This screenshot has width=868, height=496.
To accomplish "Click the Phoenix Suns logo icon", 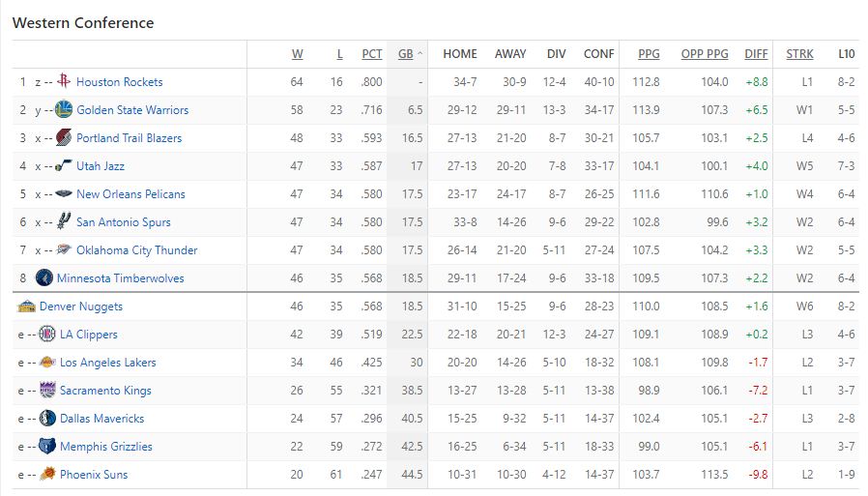I will click(x=47, y=475).
